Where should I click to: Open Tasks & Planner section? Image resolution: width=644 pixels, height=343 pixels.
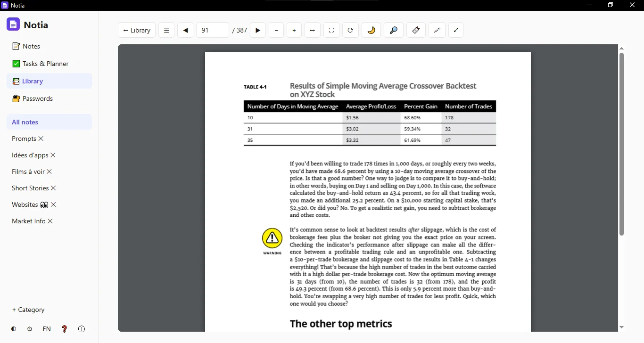point(50,64)
